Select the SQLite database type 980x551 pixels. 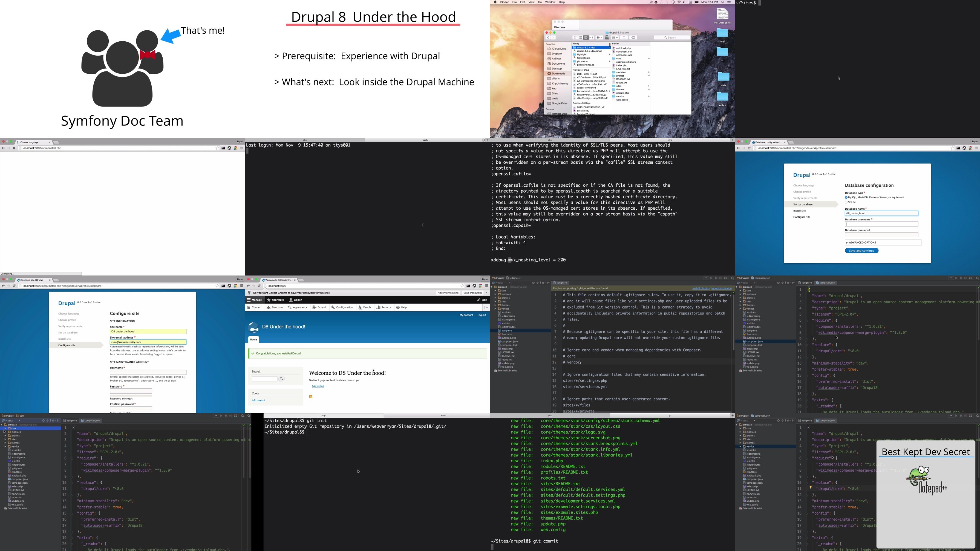846,202
